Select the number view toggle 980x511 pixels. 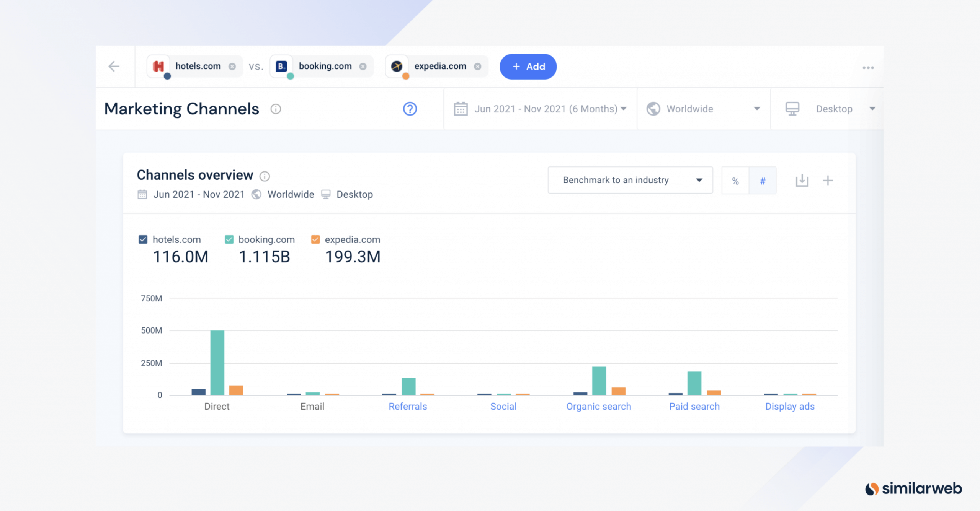point(763,180)
